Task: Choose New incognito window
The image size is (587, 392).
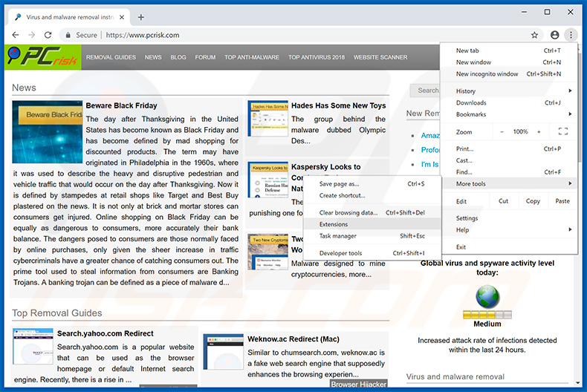Action: (x=508, y=73)
